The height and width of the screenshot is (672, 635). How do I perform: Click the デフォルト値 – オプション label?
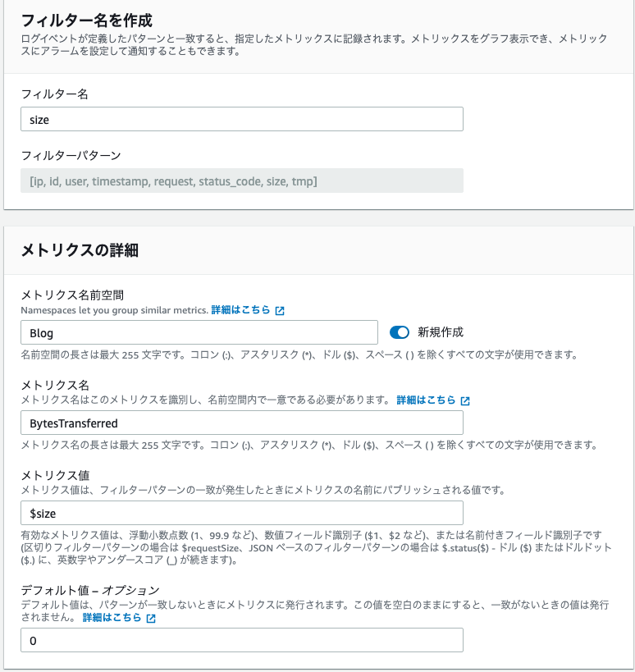coord(90,590)
